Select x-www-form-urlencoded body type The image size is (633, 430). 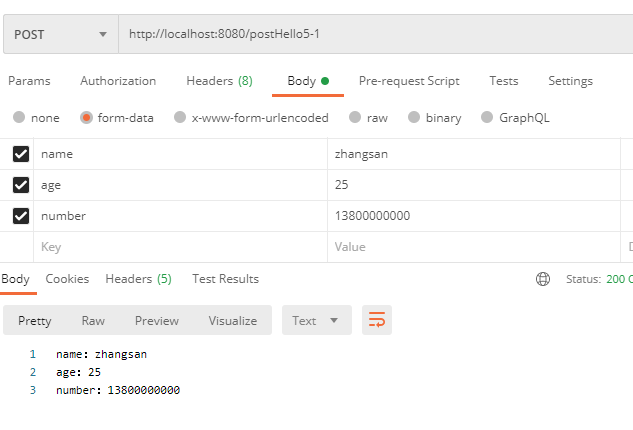(x=180, y=118)
